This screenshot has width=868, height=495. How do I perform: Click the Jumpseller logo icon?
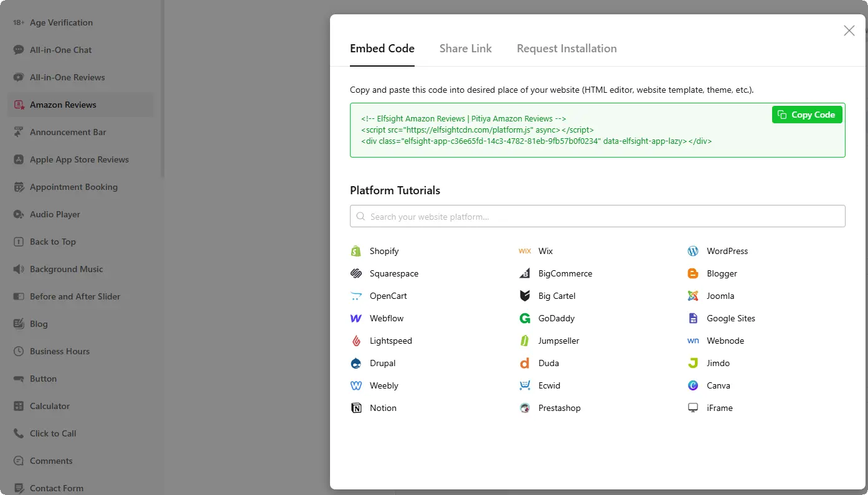[x=525, y=341]
